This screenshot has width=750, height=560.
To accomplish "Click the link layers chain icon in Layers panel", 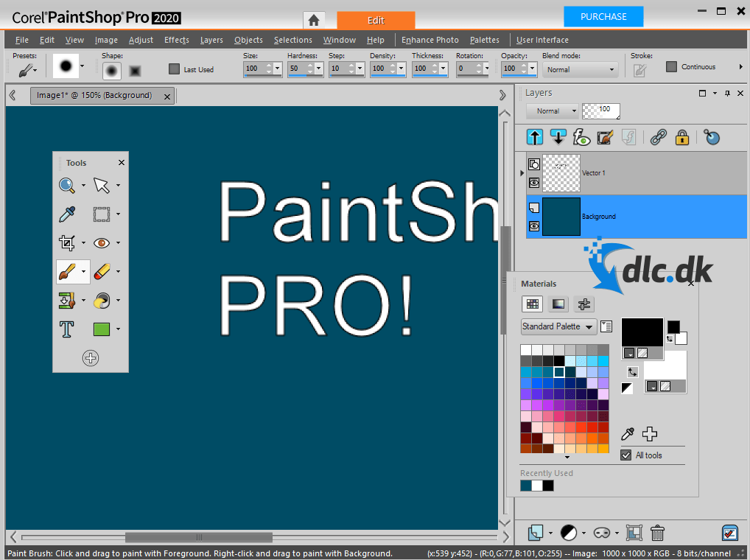I will 658,137.
